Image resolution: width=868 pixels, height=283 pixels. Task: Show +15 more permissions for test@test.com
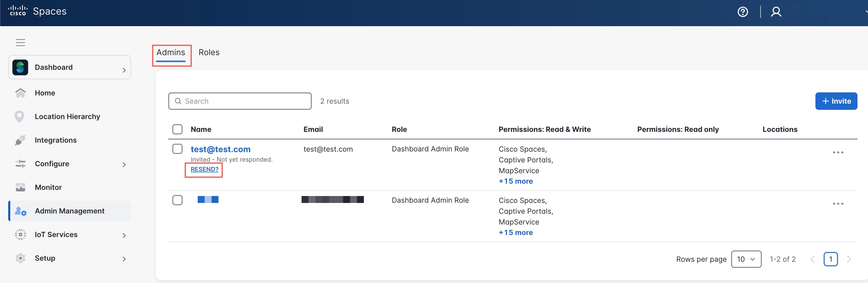[516, 181]
